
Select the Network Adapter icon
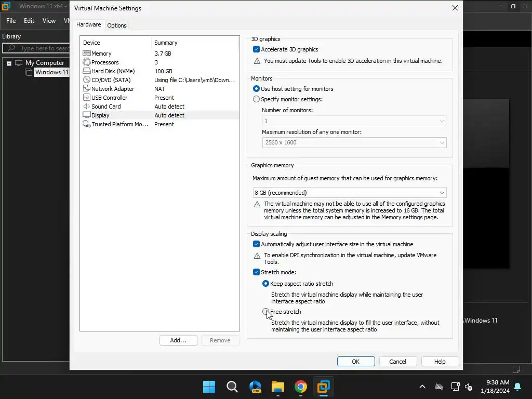click(87, 88)
